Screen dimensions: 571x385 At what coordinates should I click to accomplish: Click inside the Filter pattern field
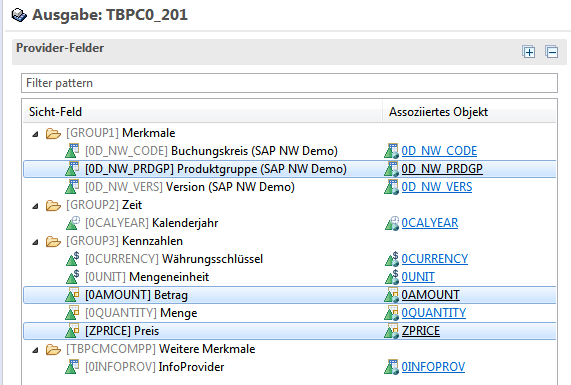coord(289,83)
